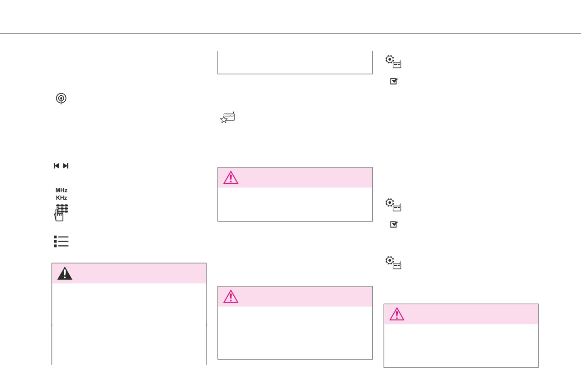Viewport: 581px width, 392px height.
Task: Click white body of the black-triangle warning box
Action: pyautogui.click(x=129, y=324)
